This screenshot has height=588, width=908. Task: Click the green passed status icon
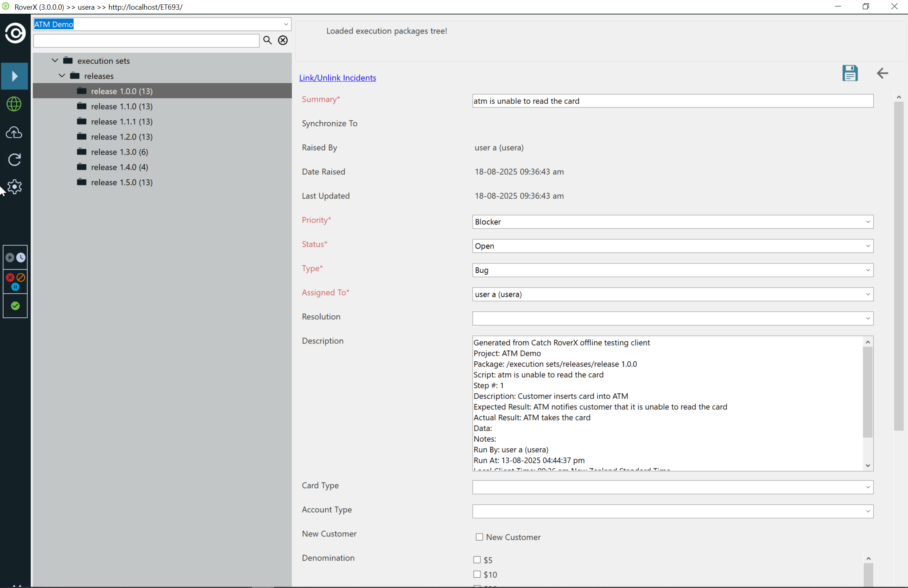tap(15, 306)
